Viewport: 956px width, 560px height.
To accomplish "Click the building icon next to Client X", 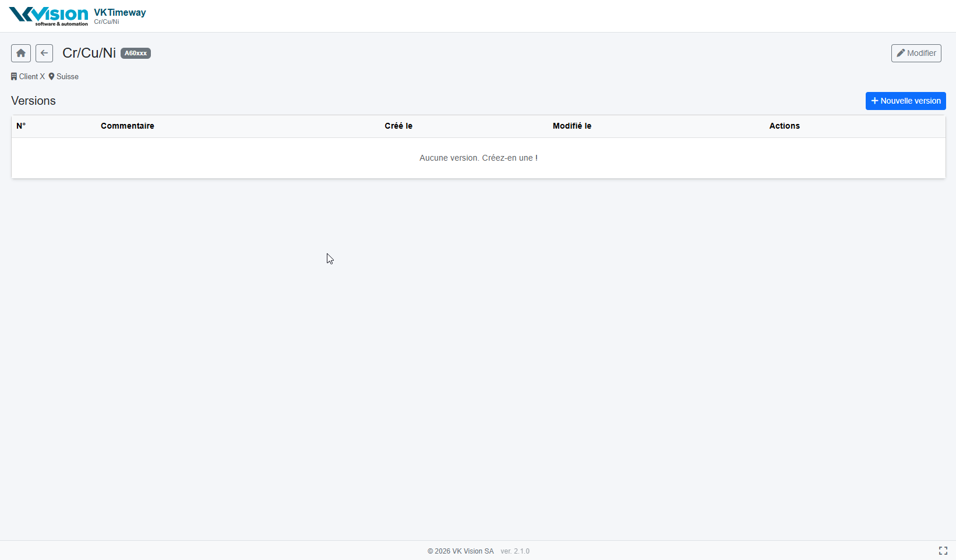I will (14, 76).
